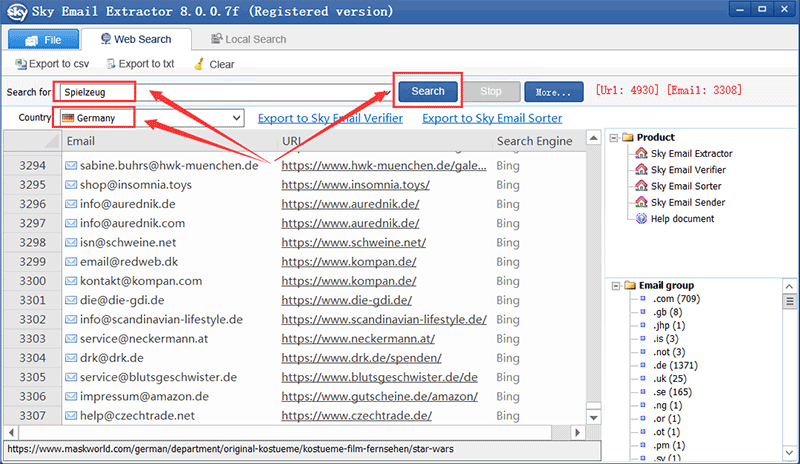Click the results list scroll down arrow
This screenshot has width=800, height=464.
pyautogui.click(x=593, y=418)
